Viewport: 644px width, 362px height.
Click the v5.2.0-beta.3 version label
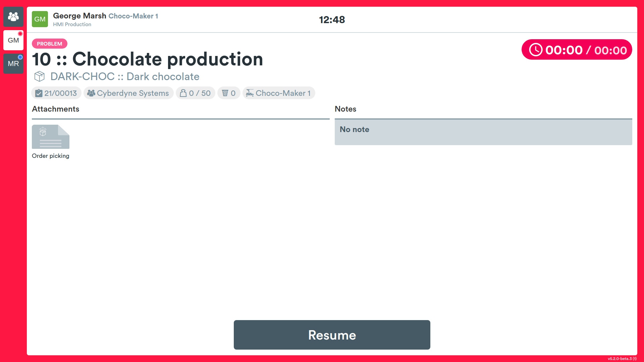point(622,359)
